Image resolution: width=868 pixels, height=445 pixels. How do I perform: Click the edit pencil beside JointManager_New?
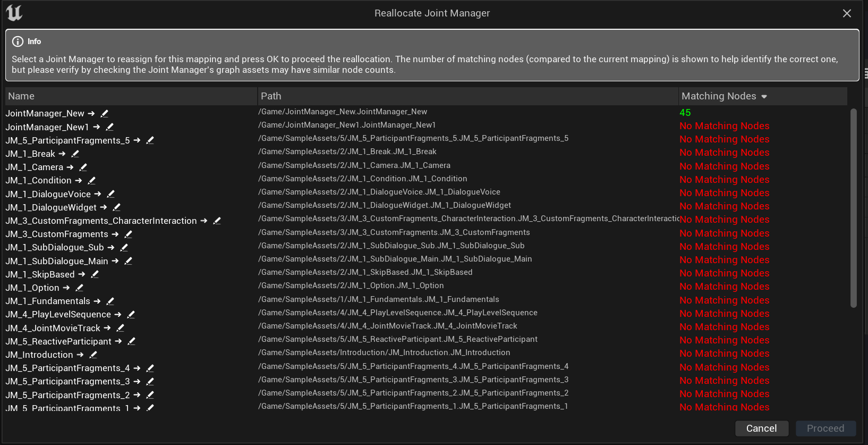(x=105, y=113)
